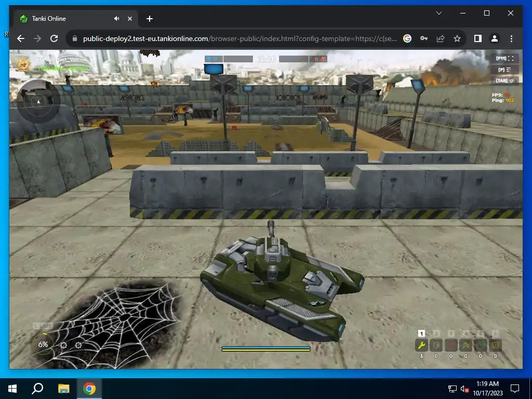Image resolution: width=532 pixels, height=399 pixels.
Task: Click the FPS readout
Action: [501, 95]
